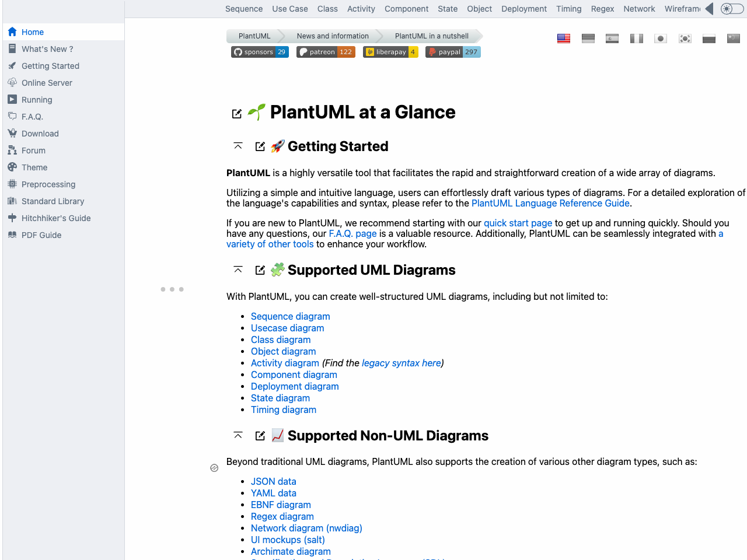The width and height of the screenshot is (747, 560).
Task: Click the Theme palette icon
Action: click(12, 167)
